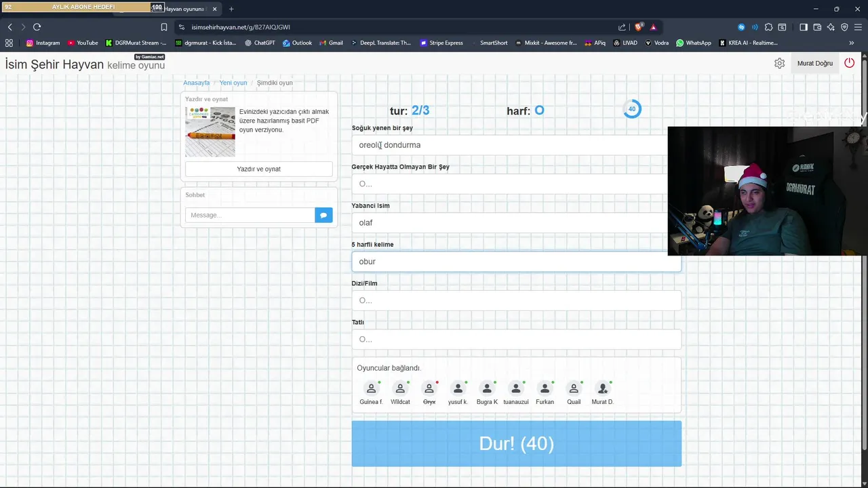868x488 pixels.
Task: Open WhatsApp bookmark
Action: 693,43
